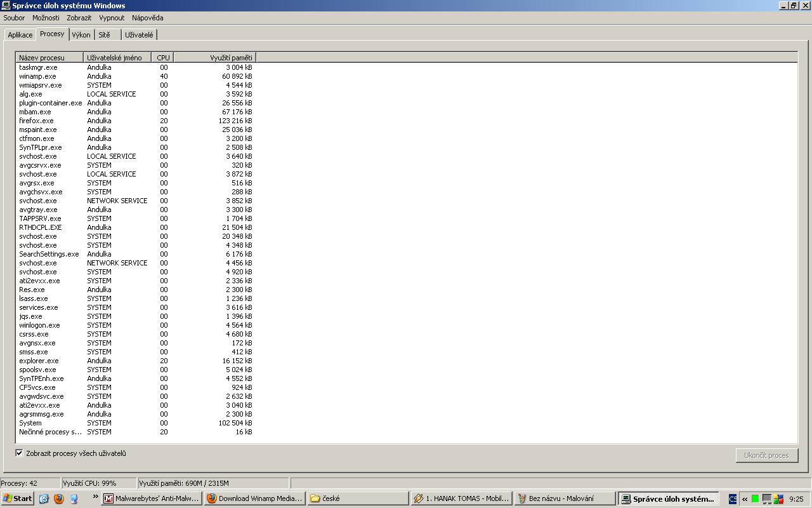
Task: Open the Zobrazit menu
Action: pyautogui.click(x=79, y=18)
